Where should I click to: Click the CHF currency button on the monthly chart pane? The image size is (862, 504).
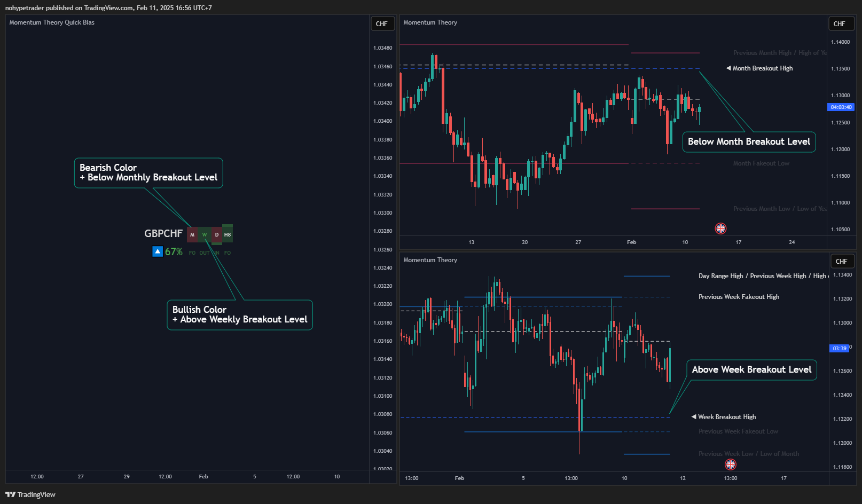point(841,24)
